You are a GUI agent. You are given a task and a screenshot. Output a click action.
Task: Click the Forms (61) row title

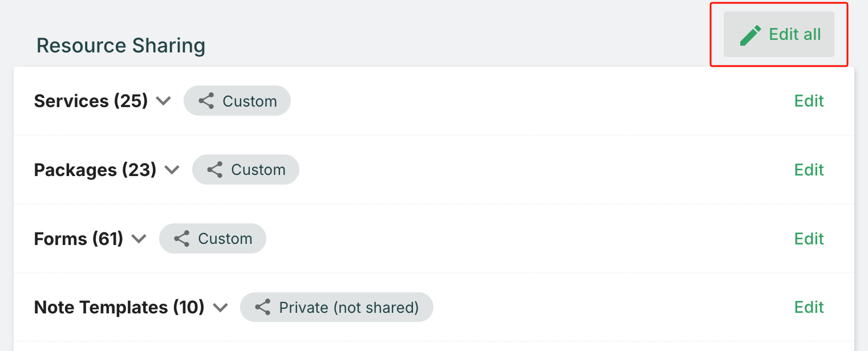[79, 239]
